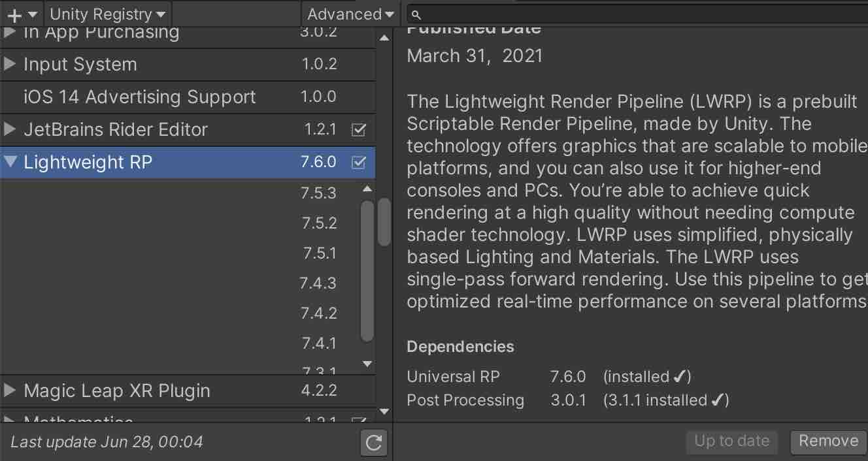Choose Lightweight RP version 7.5.3

tap(319, 193)
